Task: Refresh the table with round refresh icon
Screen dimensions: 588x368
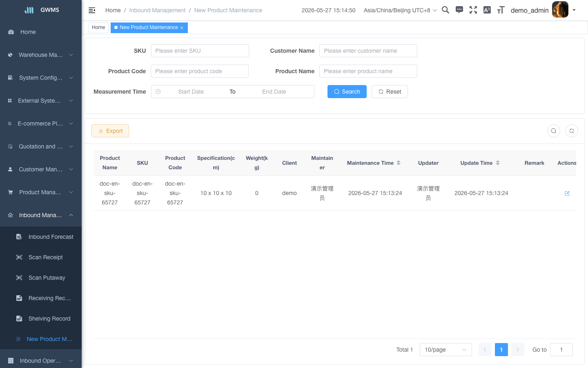Action: tap(572, 131)
